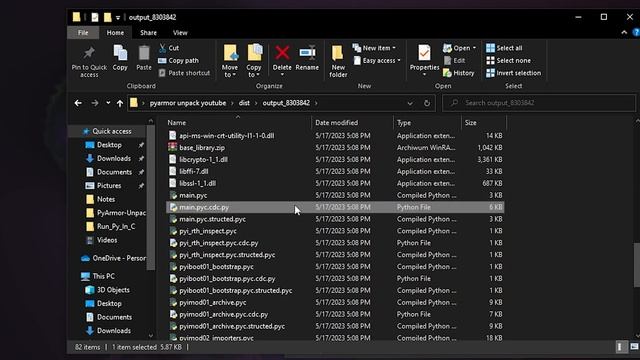The width and height of the screenshot is (640, 360).
Task: Switch to the Share tab
Action: (x=148, y=33)
